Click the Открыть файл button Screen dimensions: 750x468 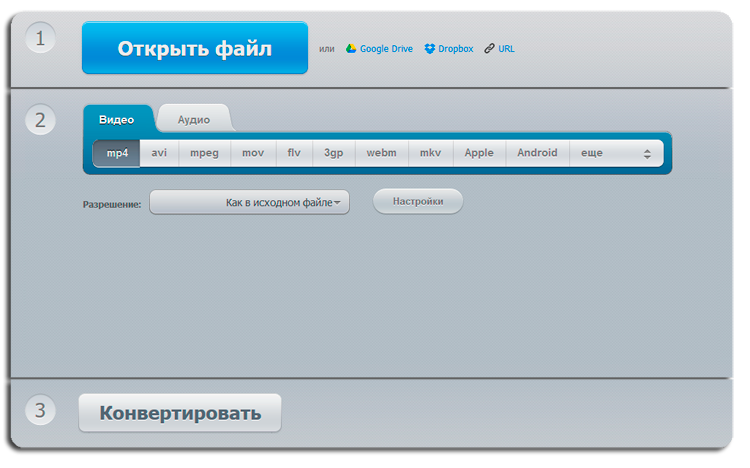pyautogui.click(x=195, y=49)
